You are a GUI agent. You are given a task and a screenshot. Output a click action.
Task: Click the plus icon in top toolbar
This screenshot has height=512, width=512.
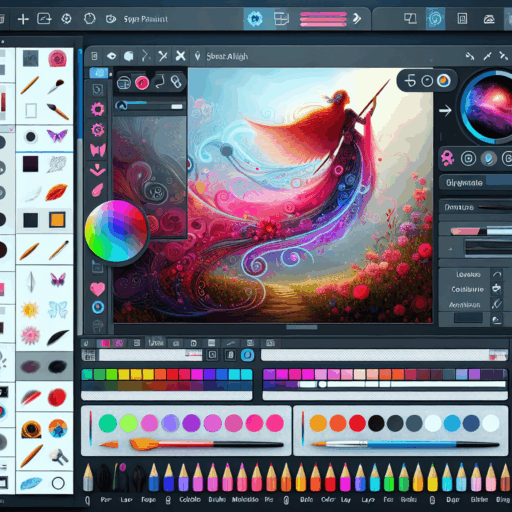pyautogui.click(x=23, y=19)
